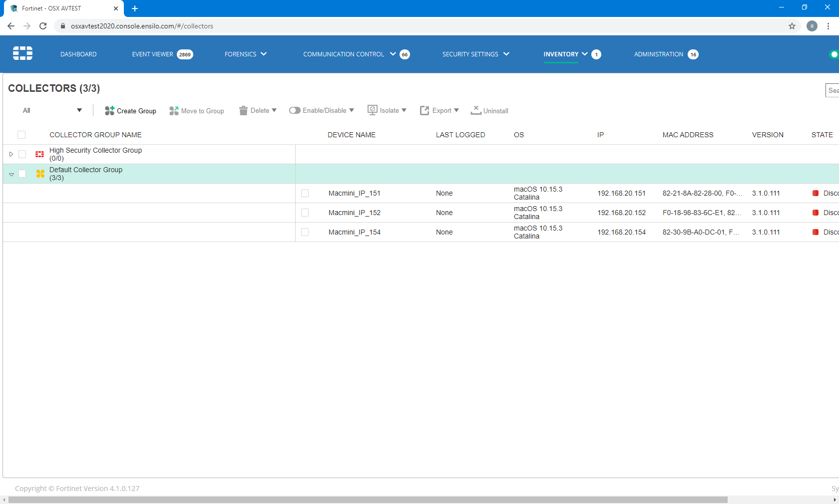Click the Fortinet logo icon
Screen dimensions: 839x504
pyautogui.click(x=22, y=53)
